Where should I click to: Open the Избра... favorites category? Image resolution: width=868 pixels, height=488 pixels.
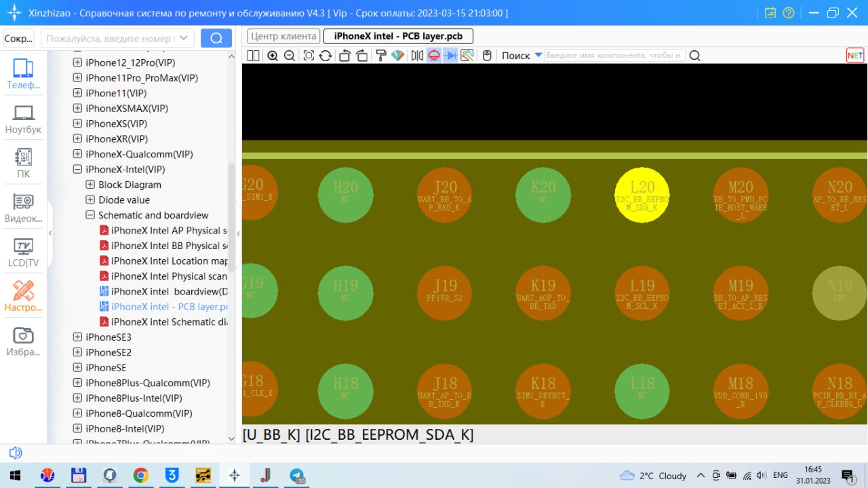[x=24, y=342]
